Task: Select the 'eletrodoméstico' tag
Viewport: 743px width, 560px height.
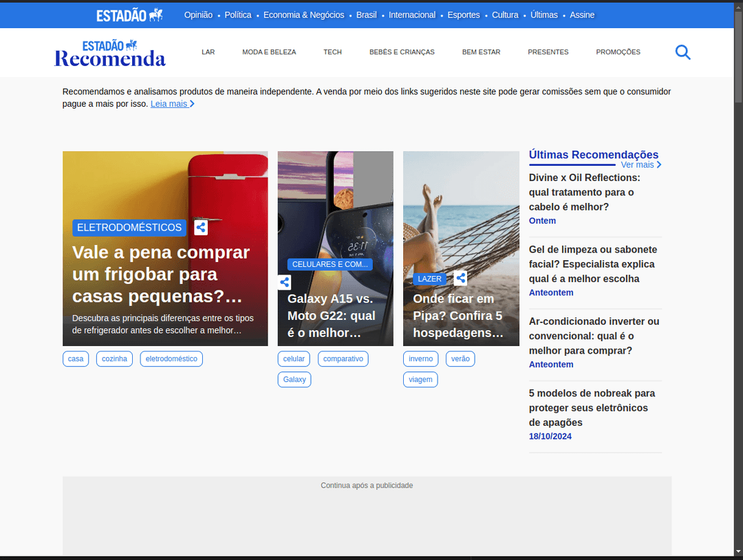Action: (171, 359)
